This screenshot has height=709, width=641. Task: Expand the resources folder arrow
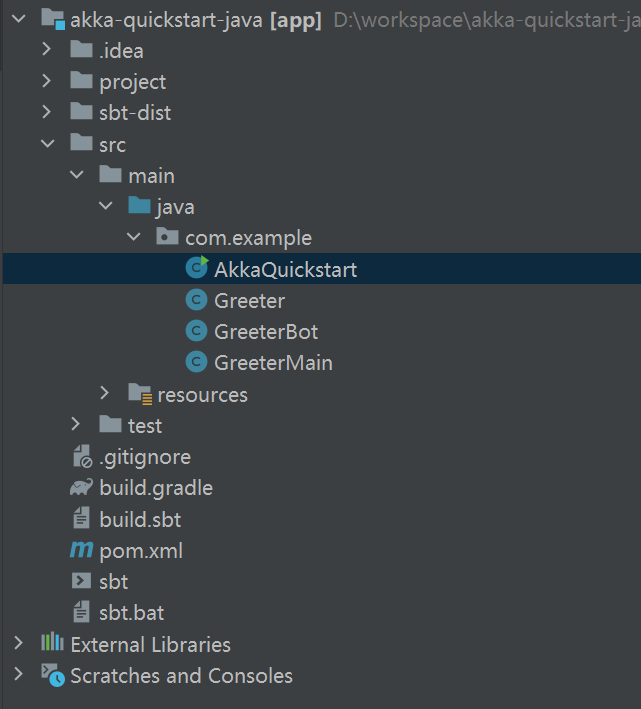[x=104, y=393]
